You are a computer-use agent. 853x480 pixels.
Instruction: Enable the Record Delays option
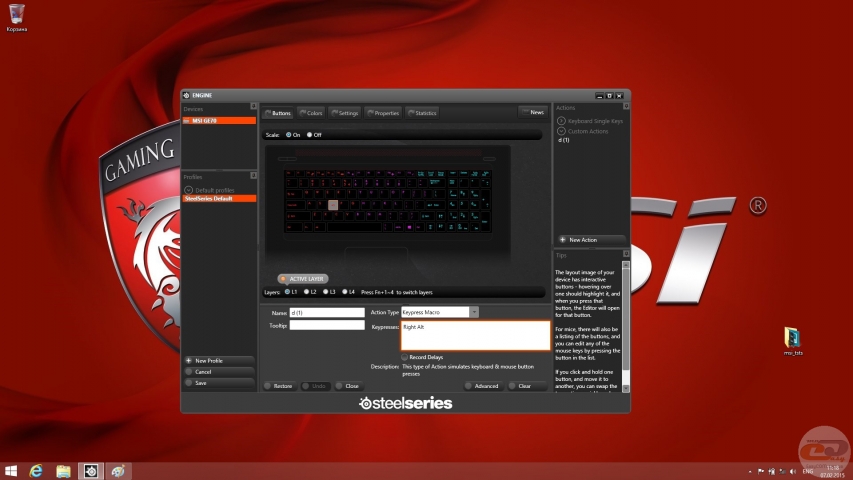click(x=405, y=357)
